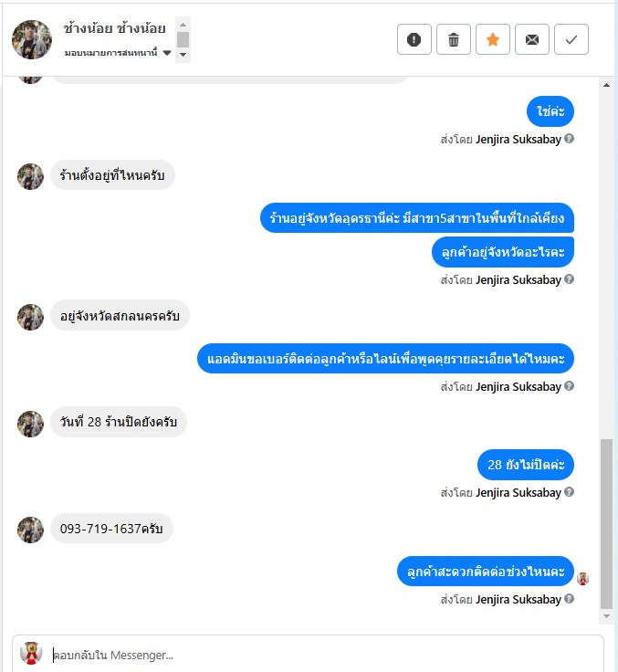
Task: Click help icon under the province question message
Action: (569, 279)
